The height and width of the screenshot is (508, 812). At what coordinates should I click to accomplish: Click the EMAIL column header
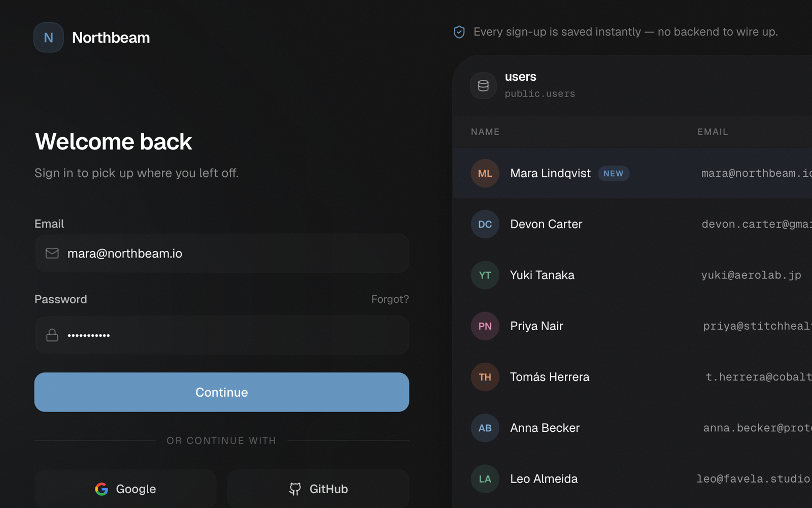pyautogui.click(x=713, y=132)
